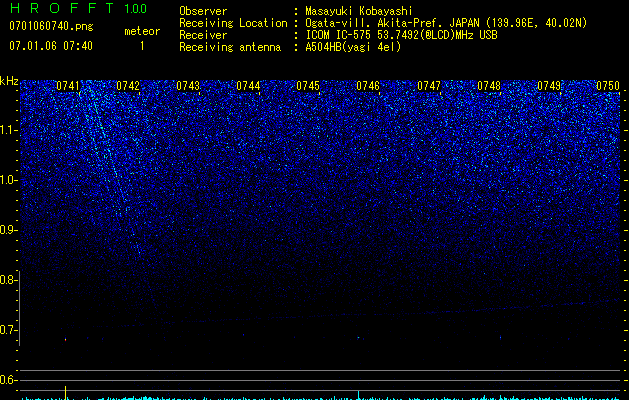Click the HROFFT title text

63,8
